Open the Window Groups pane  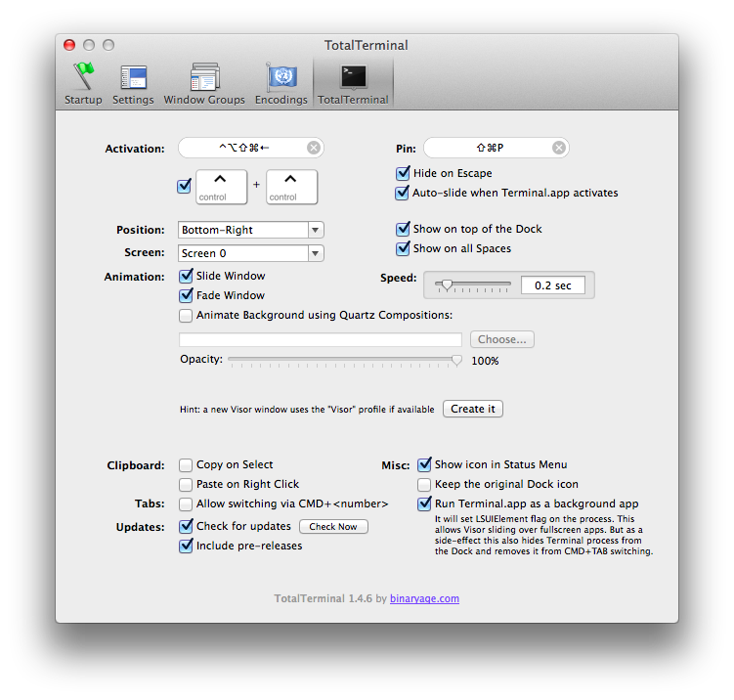(x=204, y=84)
